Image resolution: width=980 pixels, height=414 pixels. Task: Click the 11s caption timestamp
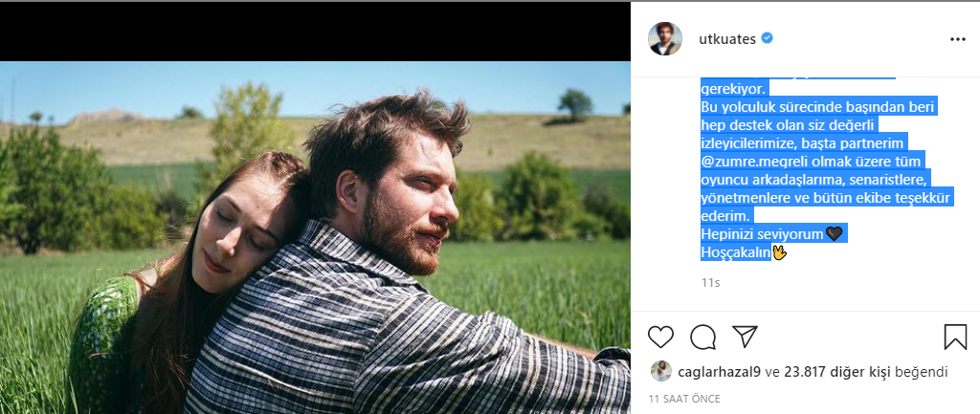pos(709,283)
